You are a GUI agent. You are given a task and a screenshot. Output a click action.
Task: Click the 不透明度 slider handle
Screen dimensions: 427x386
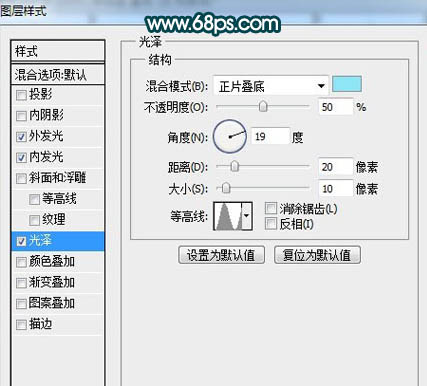[x=263, y=107]
